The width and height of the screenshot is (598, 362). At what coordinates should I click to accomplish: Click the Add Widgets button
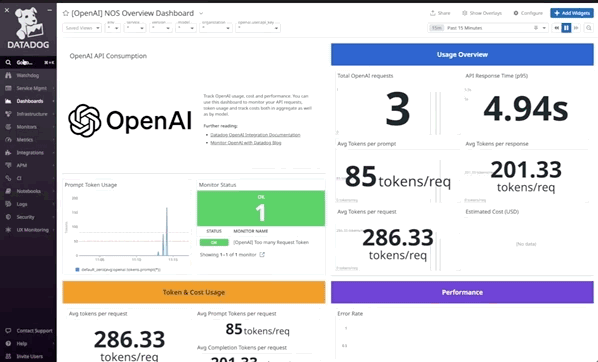tap(572, 13)
